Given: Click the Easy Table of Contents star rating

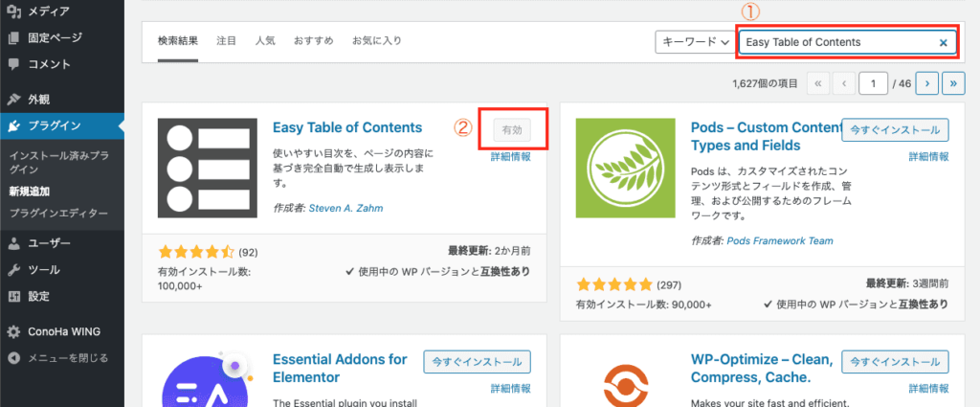Looking at the screenshot, I should click(196, 253).
